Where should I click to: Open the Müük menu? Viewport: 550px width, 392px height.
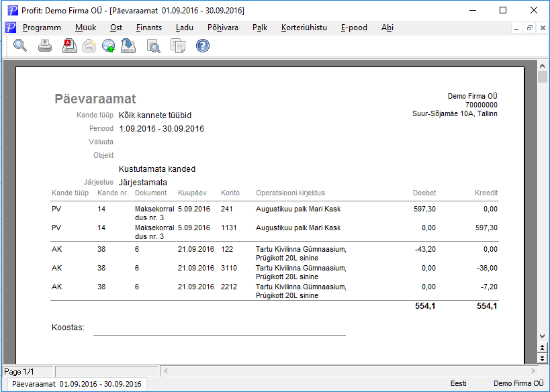pyautogui.click(x=85, y=28)
